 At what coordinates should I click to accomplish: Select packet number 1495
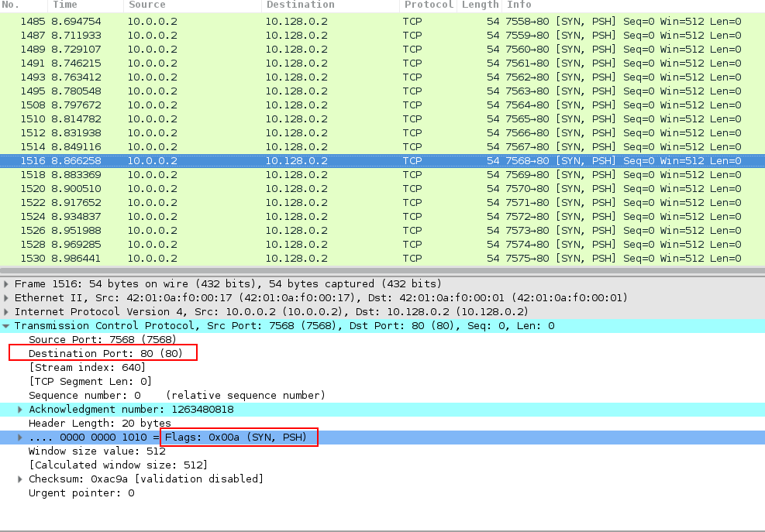pos(383,91)
